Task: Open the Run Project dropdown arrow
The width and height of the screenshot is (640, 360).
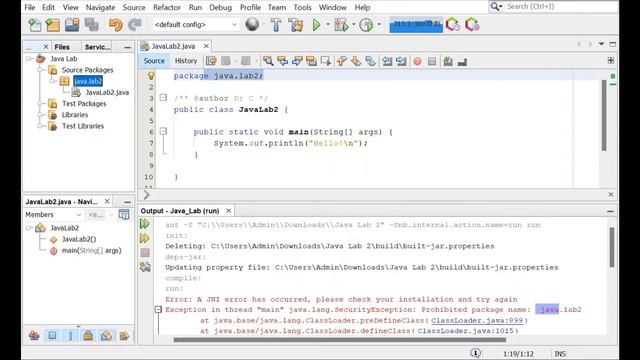Action: click(x=327, y=25)
